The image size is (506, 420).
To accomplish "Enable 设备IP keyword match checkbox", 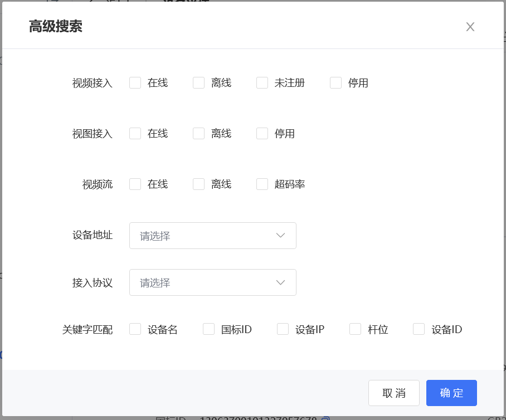I will click(283, 329).
